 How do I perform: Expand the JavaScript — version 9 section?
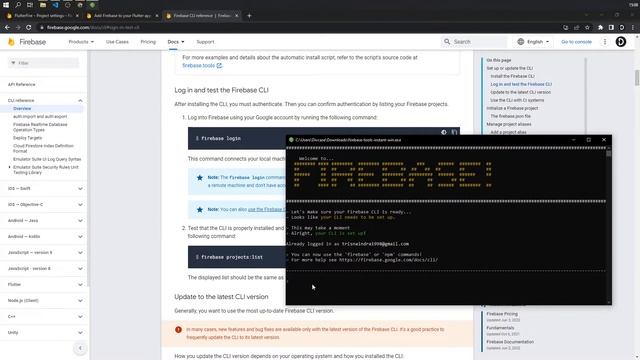(x=80, y=253)
